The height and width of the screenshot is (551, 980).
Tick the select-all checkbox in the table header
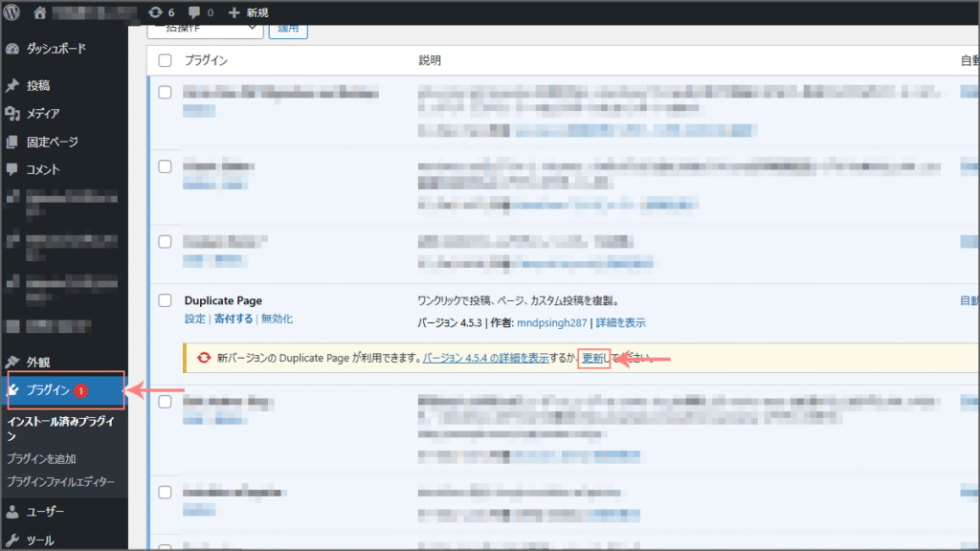coord(165,60)
